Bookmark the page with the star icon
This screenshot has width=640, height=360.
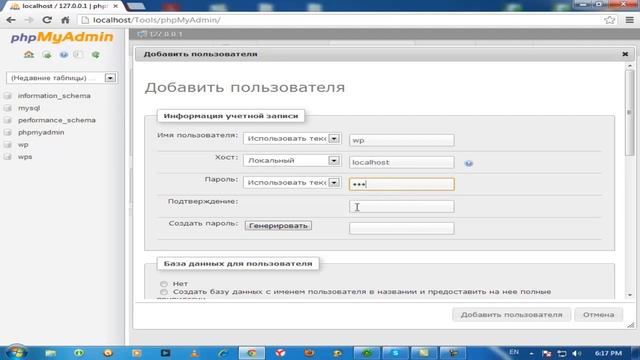(x=609, y=20)
